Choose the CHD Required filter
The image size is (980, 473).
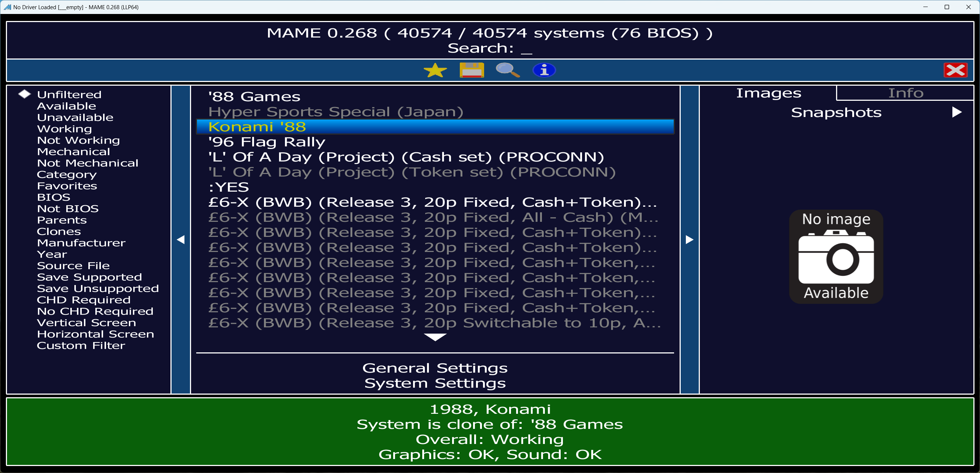[84, 300]
